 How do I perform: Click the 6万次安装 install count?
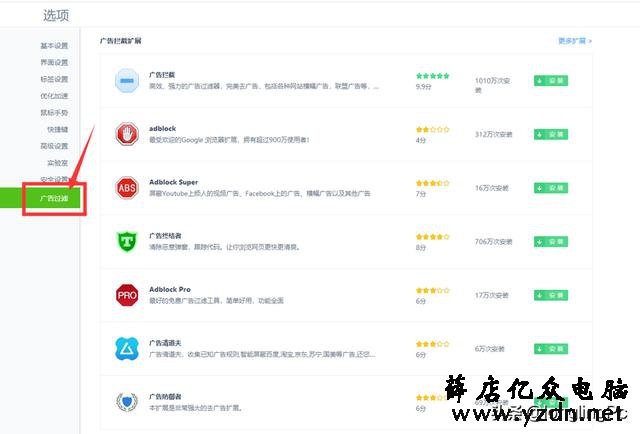click(x=489, y=349)
